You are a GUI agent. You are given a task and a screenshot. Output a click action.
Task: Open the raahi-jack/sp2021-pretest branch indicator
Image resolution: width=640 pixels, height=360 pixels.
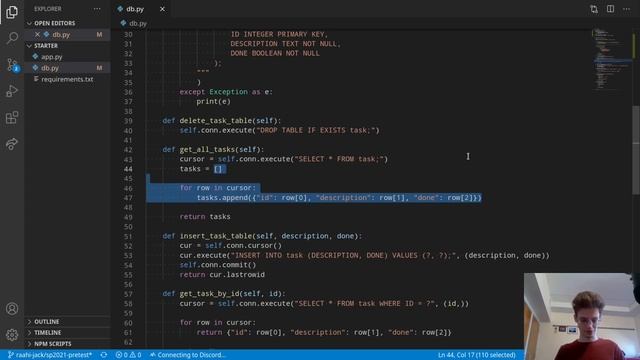click(50, 355)
